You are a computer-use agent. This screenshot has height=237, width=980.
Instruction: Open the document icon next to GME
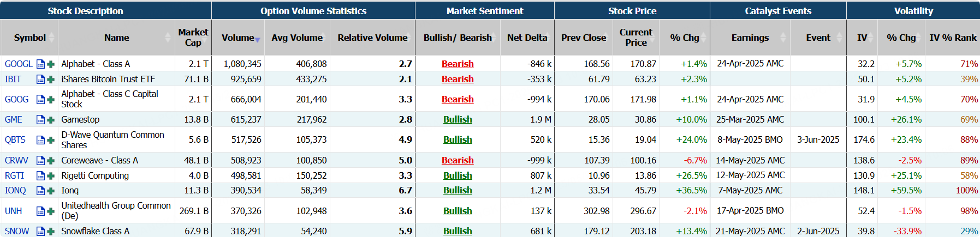point(40,120)
